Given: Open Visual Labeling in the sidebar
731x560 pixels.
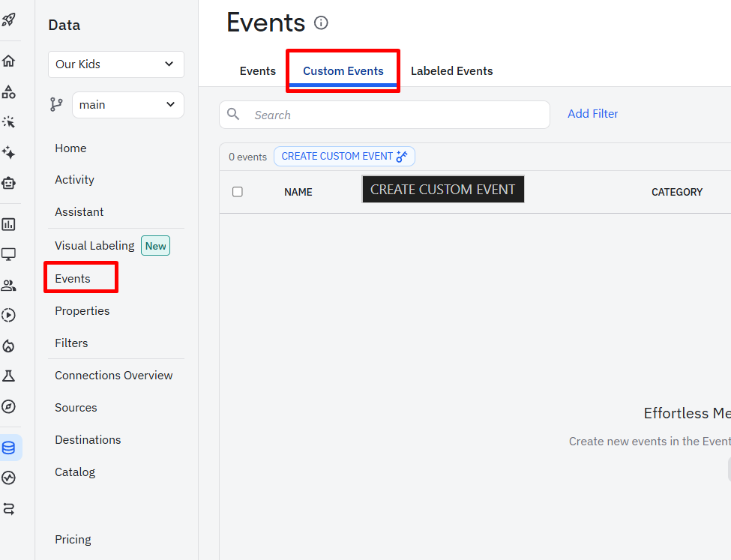Looking at the screenshot, I should (94, 246).
